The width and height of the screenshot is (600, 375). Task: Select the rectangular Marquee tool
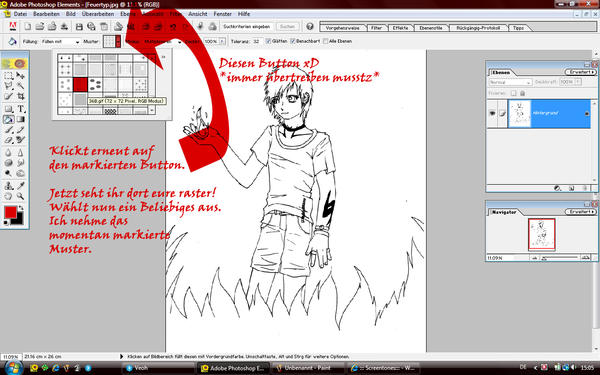[x=8, y=76]
